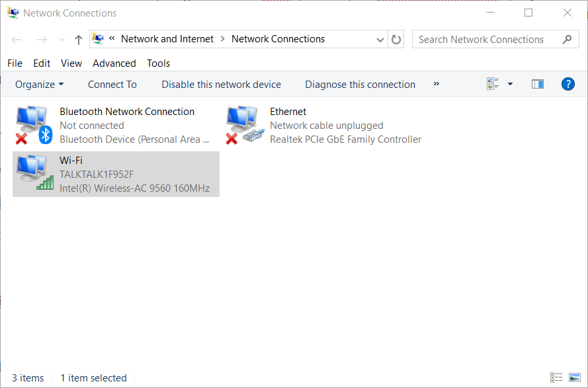Refresh the Network Connections address bar
The image size is (588, 388).
pyautogui.click(x=396, y=40)
